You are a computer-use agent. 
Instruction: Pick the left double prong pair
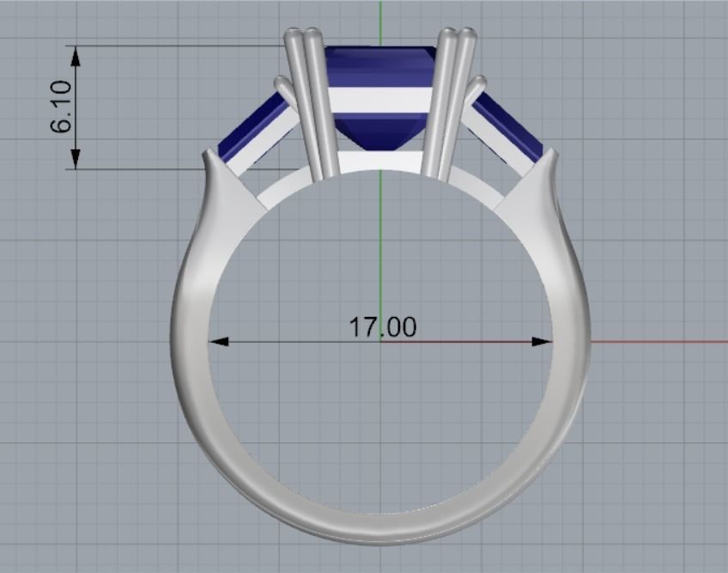(x=312, y=103)
